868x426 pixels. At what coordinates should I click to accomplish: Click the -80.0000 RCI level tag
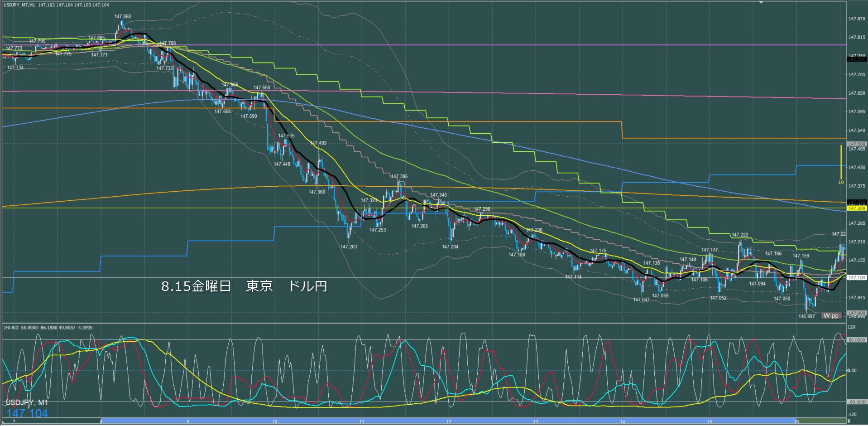click(x=857, y=402)
